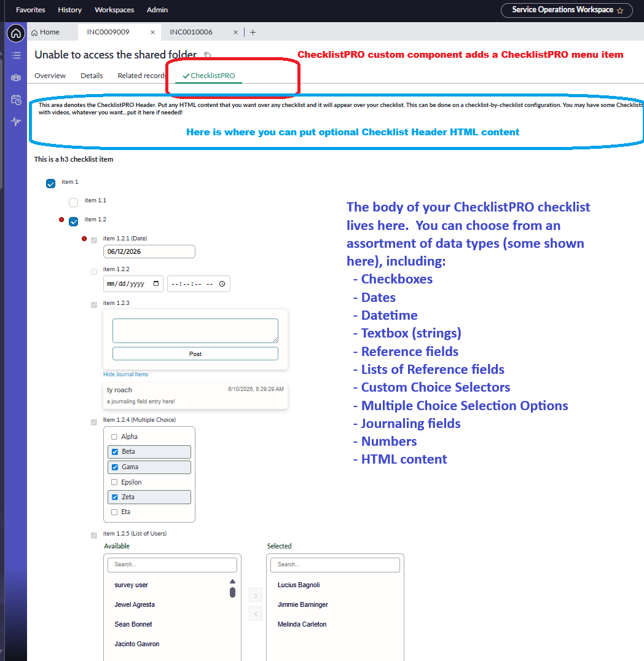Screen dimensions: 644x661
Task: Toggle the item 1.2.2 checkbox
Action: click(94, 272)
